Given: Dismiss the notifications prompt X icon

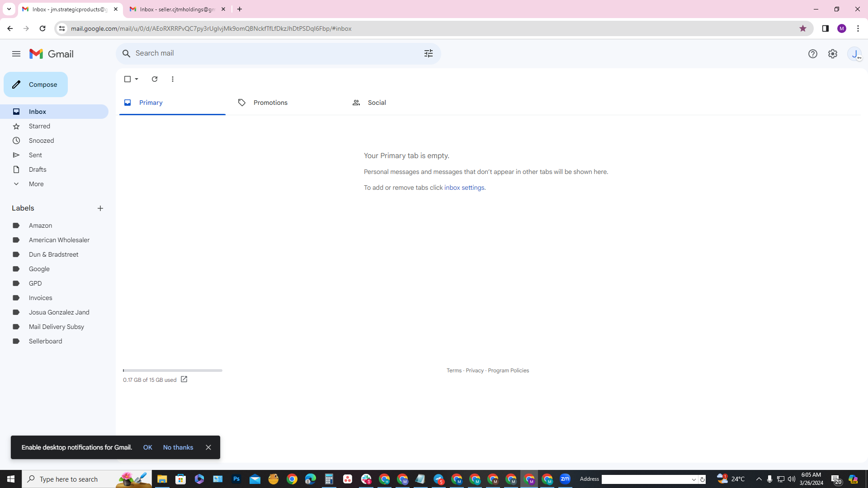Looking at the screenshot, I should coord(208,447).
